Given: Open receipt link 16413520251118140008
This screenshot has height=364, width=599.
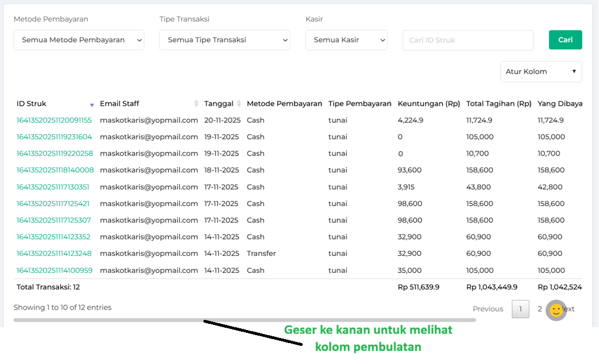Looking at the screenshot, I should [55, 170].
